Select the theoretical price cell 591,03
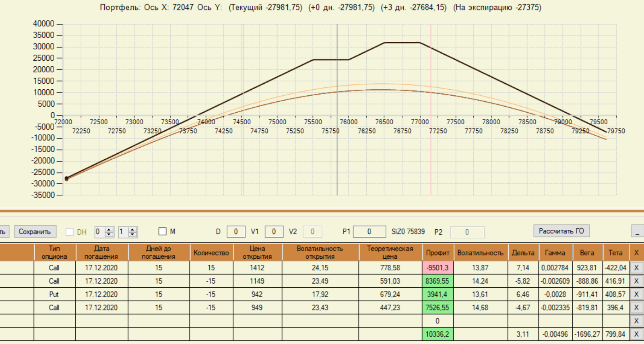Image resolution: width=644 pixels, height=344 pixels. pos(390,281)
